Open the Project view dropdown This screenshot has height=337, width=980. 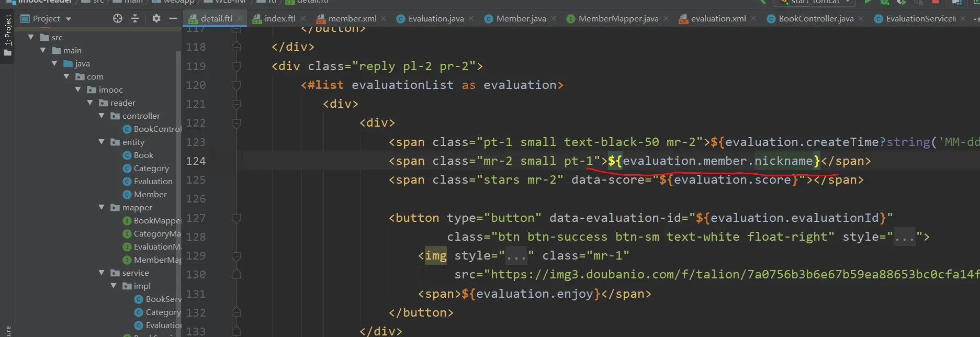coord(68,19)
